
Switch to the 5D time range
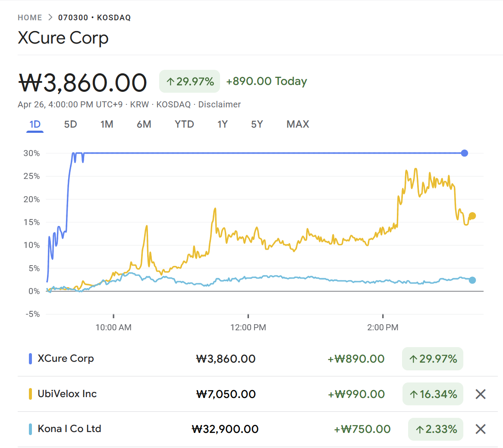pos(70,125)
